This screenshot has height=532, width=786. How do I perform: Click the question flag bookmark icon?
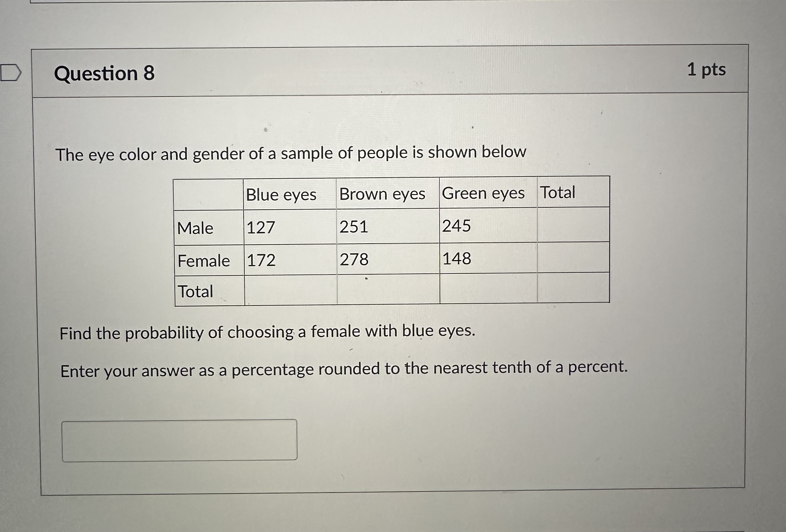11,72
